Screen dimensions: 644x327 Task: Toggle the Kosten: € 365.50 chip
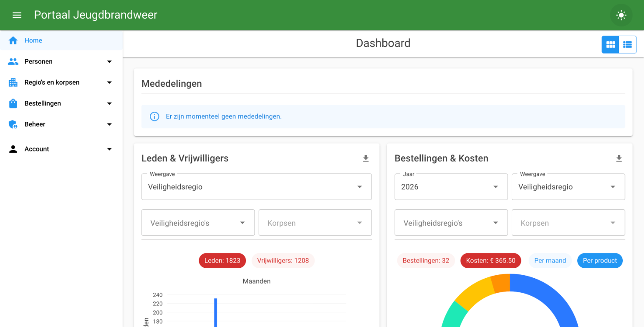(491, 261)
